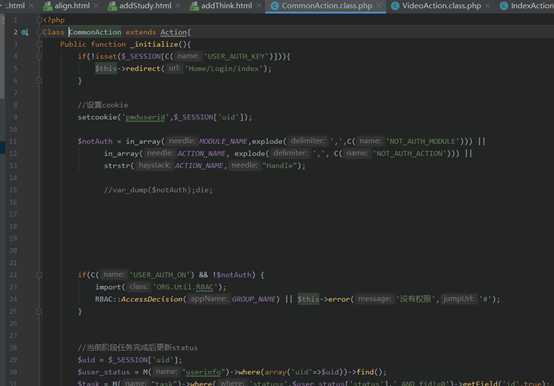Click the CommonAction class name
The image size is (554, 386).
tap(95, 32)
